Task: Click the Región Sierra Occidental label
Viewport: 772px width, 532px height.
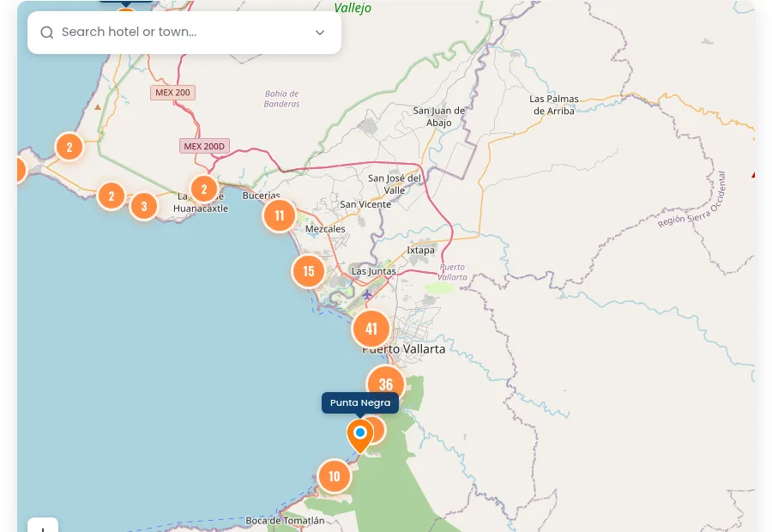Action: point(691,201)
